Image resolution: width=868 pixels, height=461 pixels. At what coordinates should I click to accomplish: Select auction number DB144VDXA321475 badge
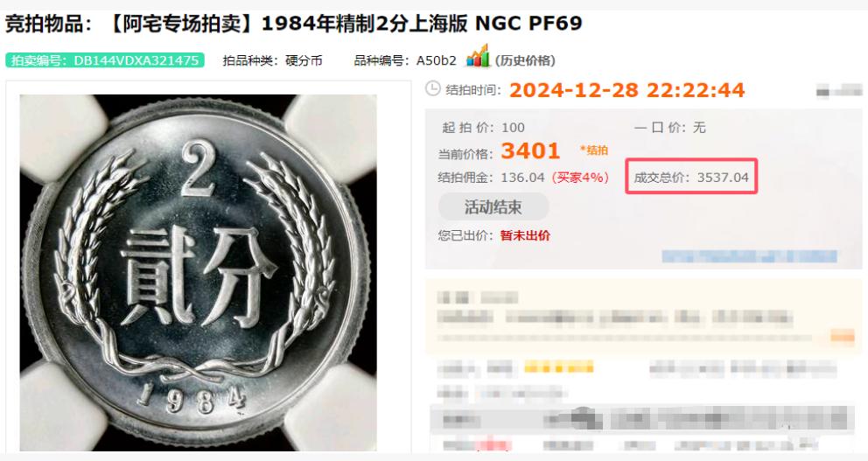point(105,60)
